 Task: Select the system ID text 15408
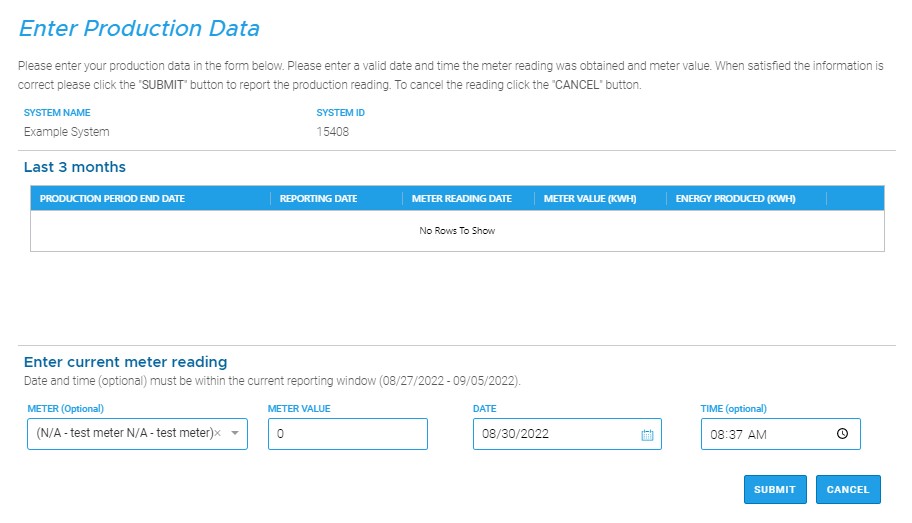[333, 132]
